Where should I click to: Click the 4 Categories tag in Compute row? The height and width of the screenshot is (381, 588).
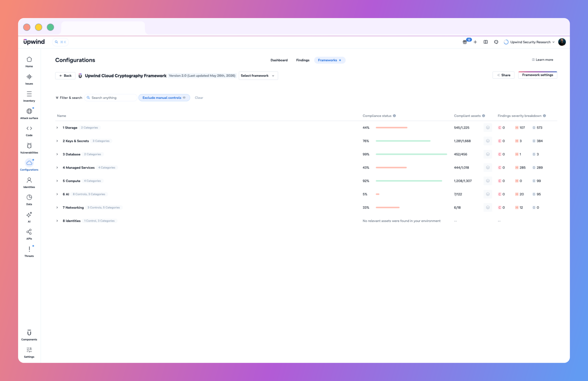(x=92, y=181)
